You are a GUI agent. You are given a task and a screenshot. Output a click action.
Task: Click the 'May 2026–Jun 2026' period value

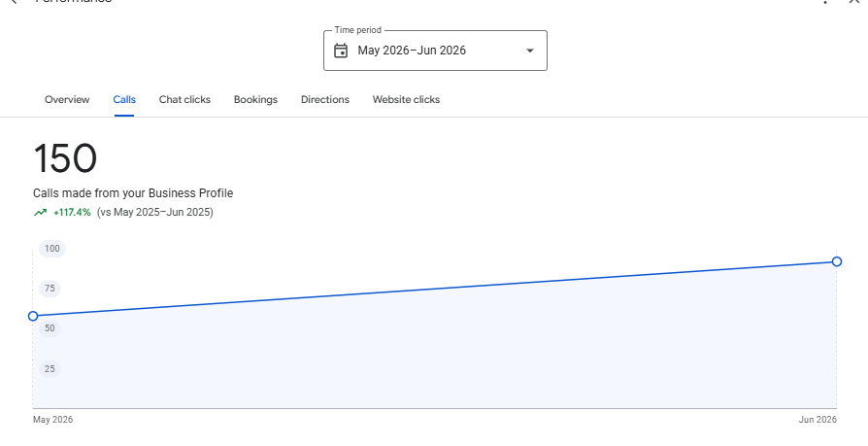coord(412,51)
